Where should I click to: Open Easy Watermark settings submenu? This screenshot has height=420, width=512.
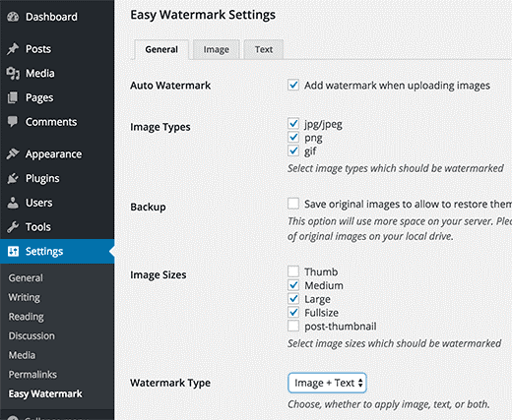[x=45, y=393]
